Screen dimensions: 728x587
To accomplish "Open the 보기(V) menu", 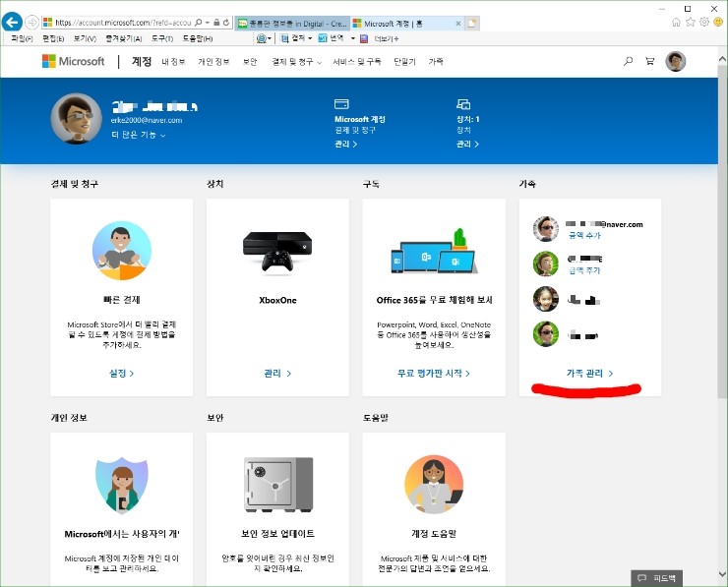I will pos(85,38).
